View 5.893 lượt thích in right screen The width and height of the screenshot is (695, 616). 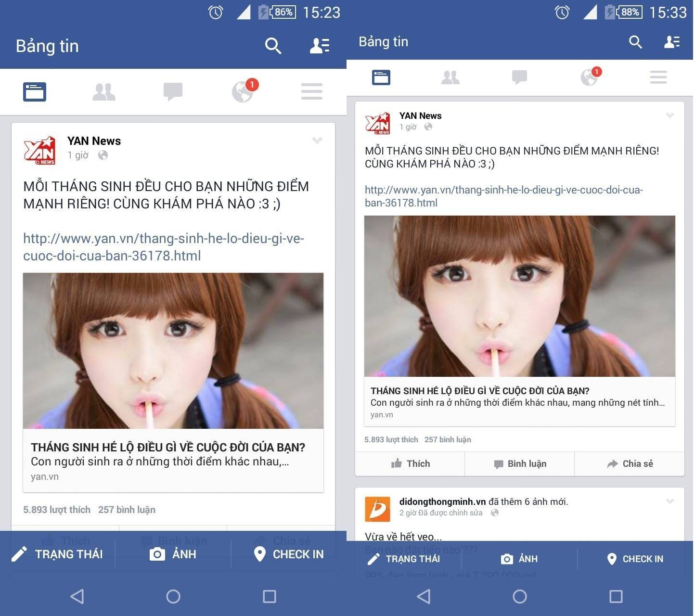[x=391, y=439]
